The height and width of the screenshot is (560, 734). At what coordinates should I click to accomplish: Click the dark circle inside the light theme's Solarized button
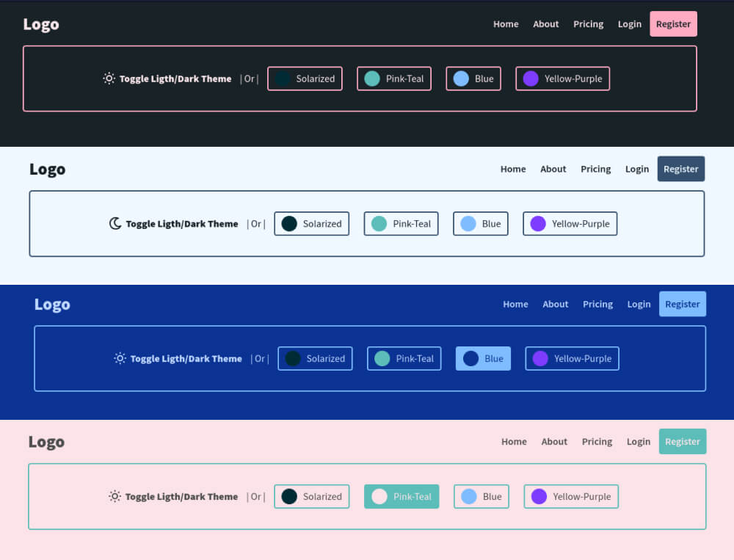coord(291,223)
